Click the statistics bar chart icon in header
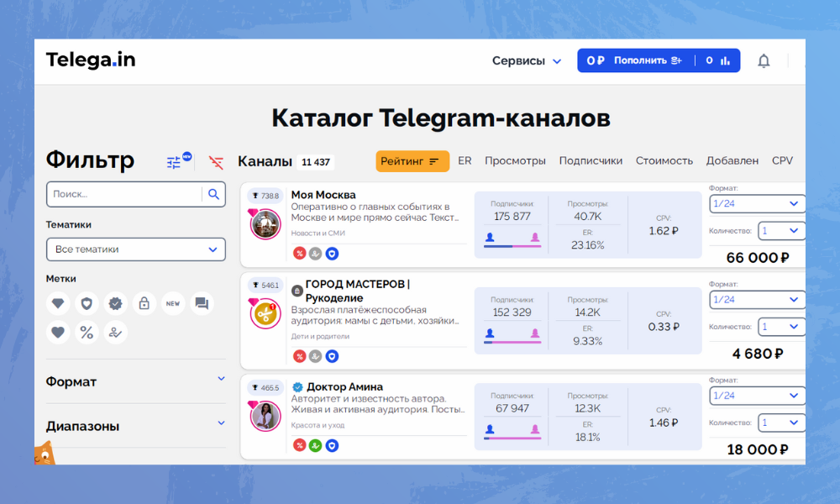The image size is (840, 504). pos(724,60)
